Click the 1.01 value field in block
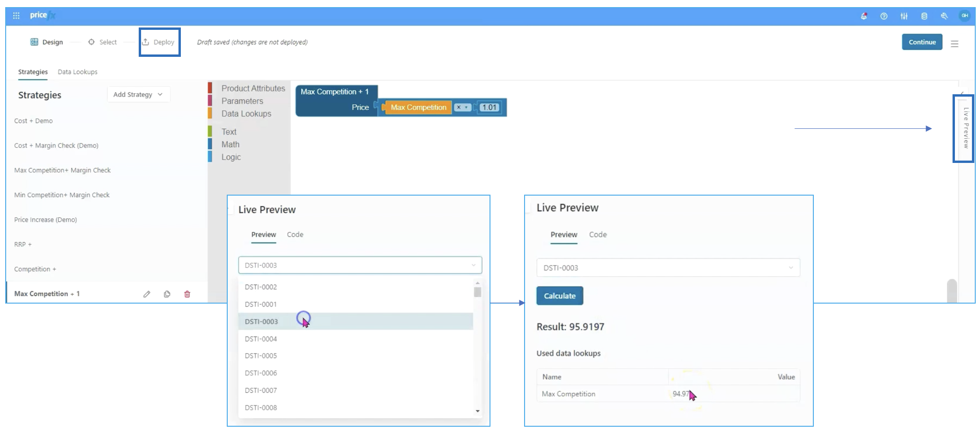Image resolution: width=980 pixels, height=431 pixels. [x=489, y=108]
